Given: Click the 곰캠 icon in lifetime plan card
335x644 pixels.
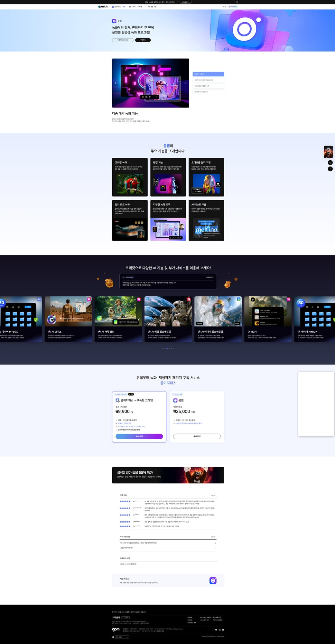Looking at the screenshot, I should click(175, 400).
